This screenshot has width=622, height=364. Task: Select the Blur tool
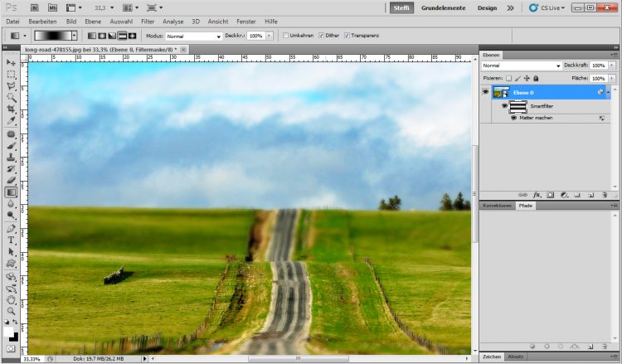click(11, 203)
